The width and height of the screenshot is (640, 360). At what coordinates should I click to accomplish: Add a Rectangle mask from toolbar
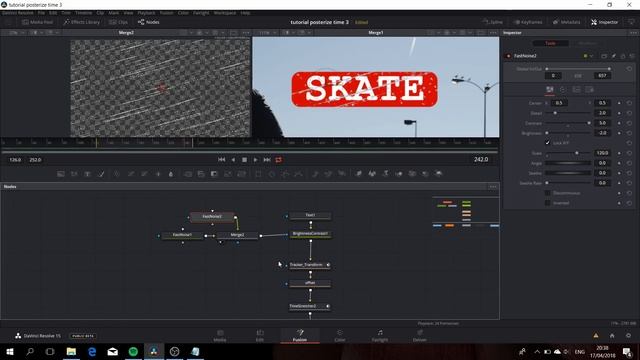(x=258, y=174)
